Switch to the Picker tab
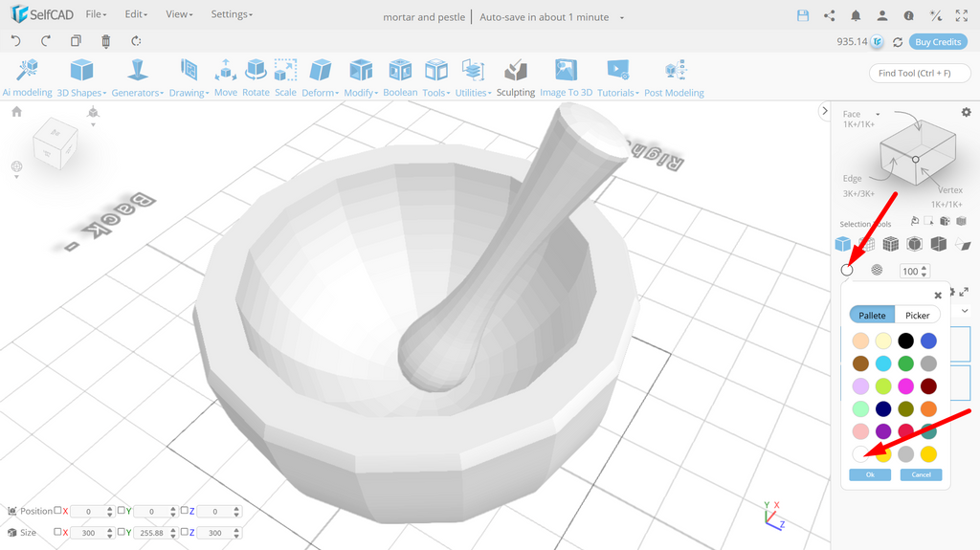The image size is (980, 550). click(918, 315)
